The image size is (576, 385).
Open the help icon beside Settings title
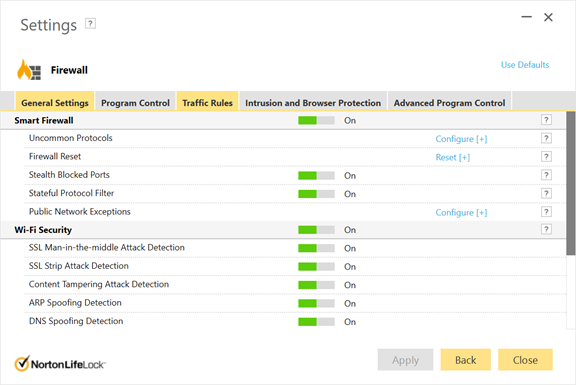pyautogui.click(x=90, y=24)
